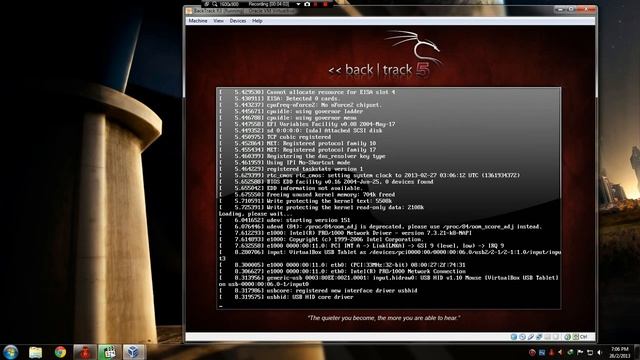Maximize the VirtualBox VM window
The image size is (640, 360).
[571, 9]
